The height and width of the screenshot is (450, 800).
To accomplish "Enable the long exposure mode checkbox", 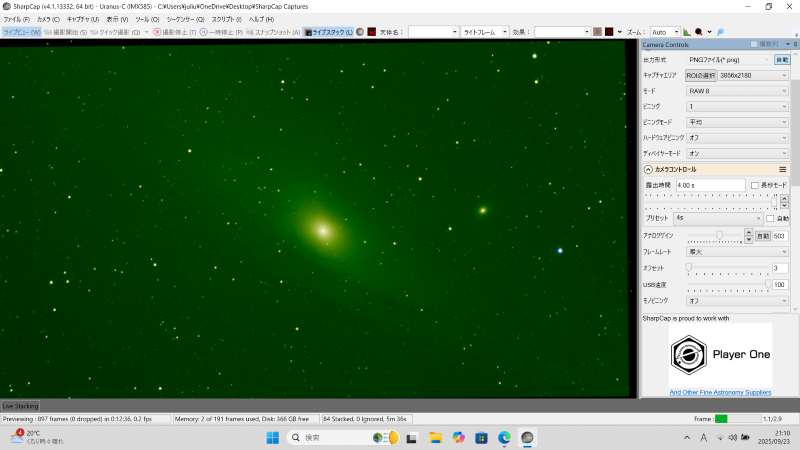I will point(756,185).
